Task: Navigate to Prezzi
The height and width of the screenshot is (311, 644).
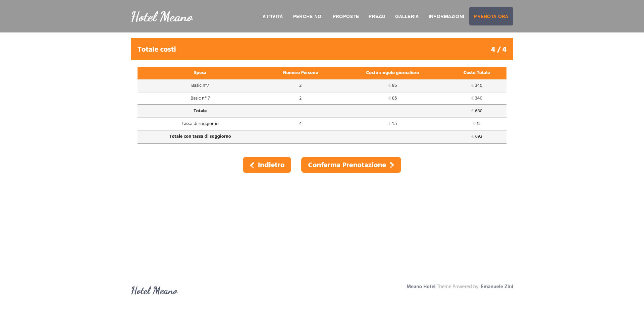Action: (x=377, y=16)
